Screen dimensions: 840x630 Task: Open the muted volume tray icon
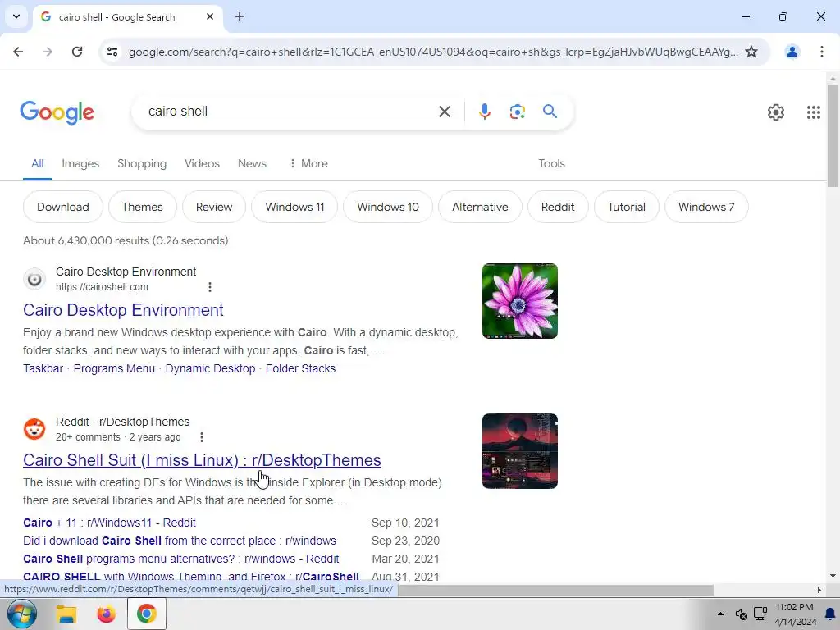click(x=741, y=614)
